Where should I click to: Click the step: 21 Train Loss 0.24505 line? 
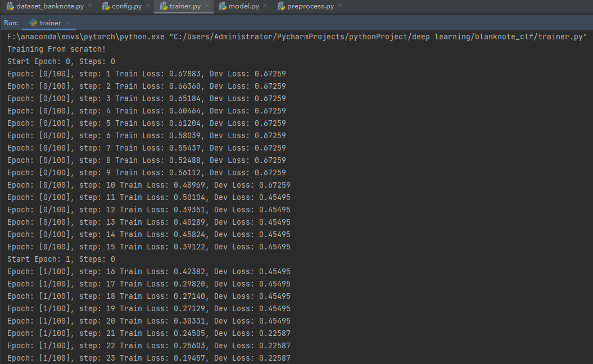coord(149,333)
